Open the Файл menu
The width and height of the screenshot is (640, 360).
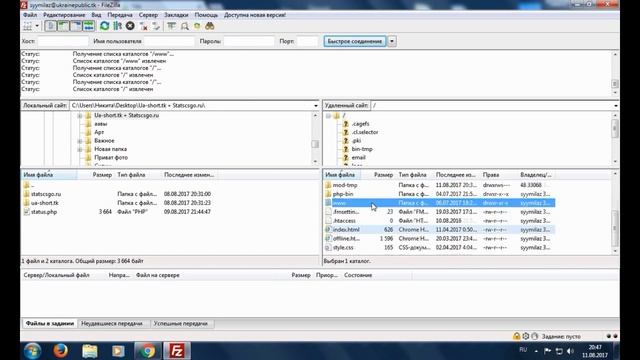click(x=30, y=15)
